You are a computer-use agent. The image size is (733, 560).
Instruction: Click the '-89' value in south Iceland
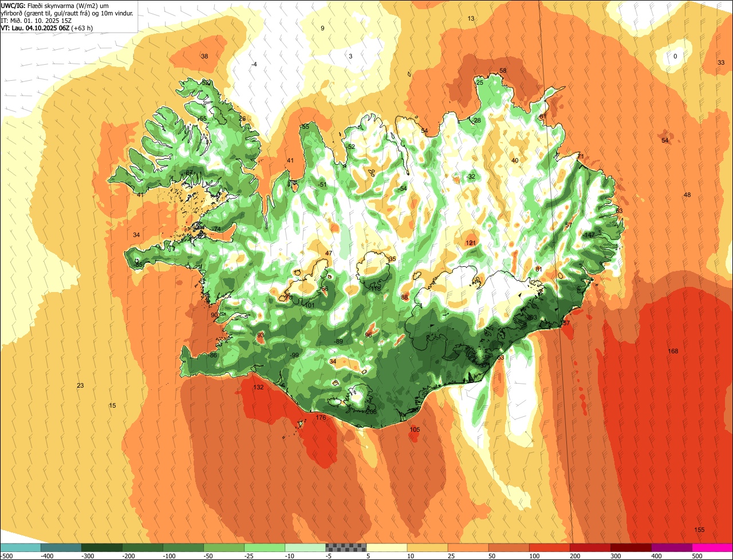point(338,341)
